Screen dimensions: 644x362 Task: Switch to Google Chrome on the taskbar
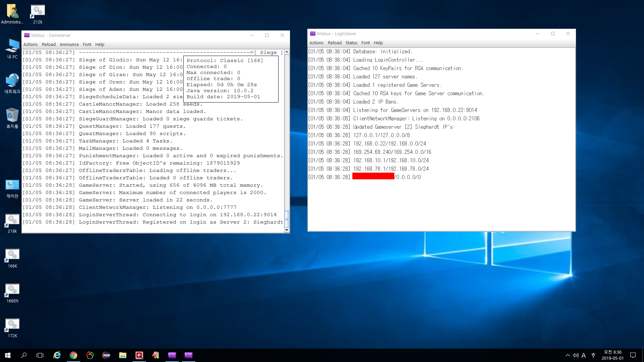pyautogui.click(x=73, y=355)
